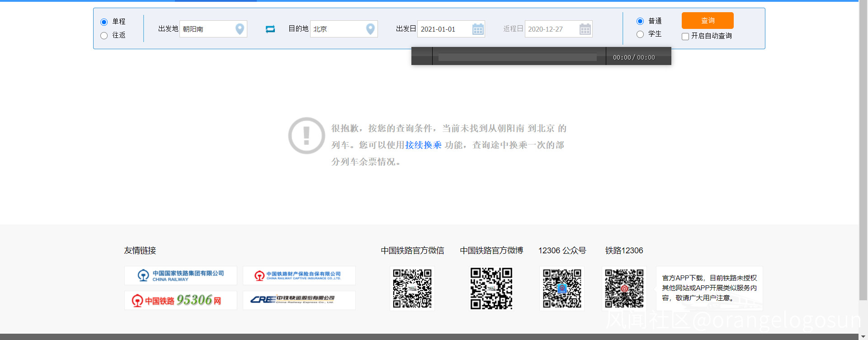Click the departure station location pin icon

[x=240, y=29]
